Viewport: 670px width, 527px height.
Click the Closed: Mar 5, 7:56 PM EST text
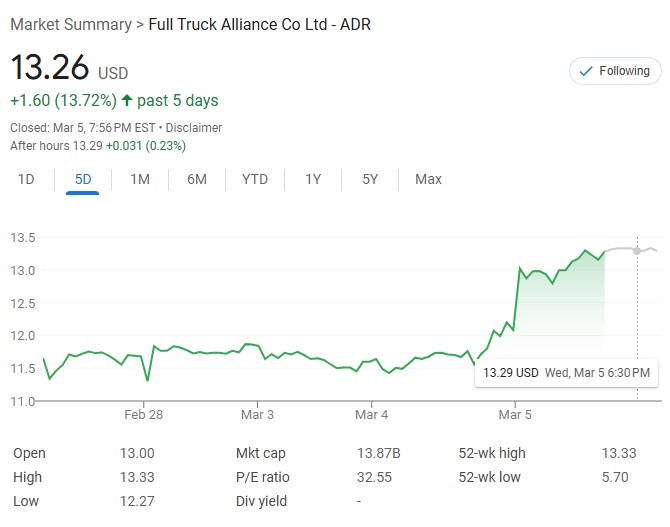tap(82, 128)
